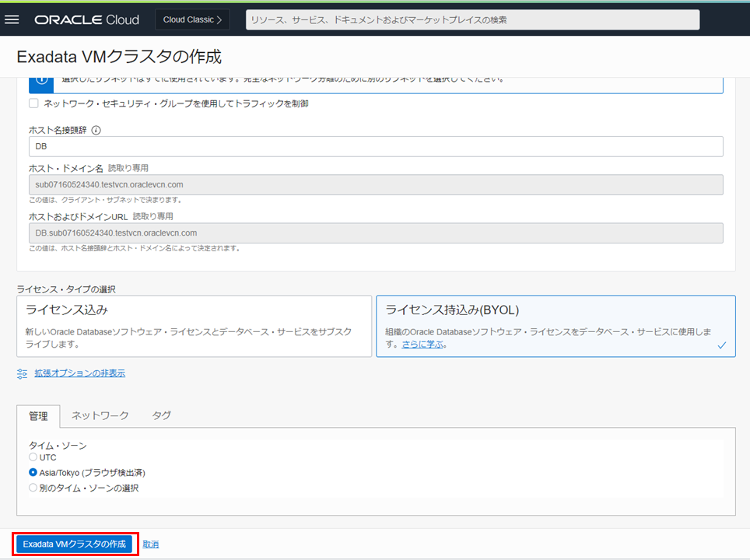
Task: Choose 別のタイム・ゾーンの選択 radio option
Action: click(33, 488)
